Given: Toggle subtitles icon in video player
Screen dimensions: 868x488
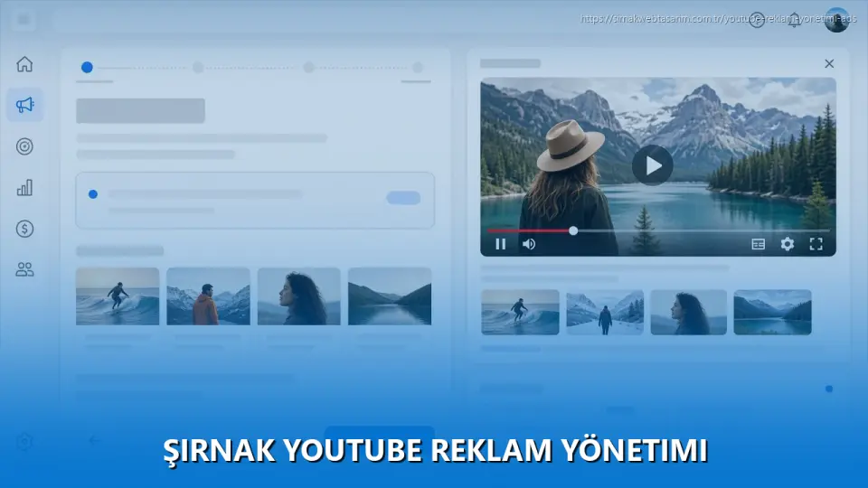Looking at the screenshot, I should [x=758, y=244].
